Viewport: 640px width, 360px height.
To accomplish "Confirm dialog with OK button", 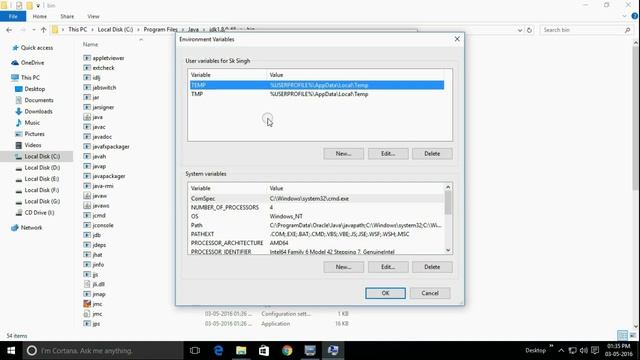I will click(385, 293).
